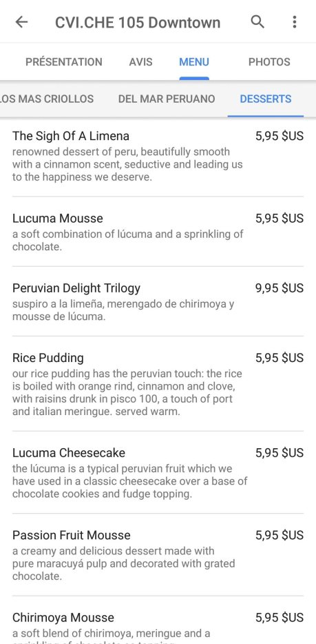Switch to the Présentation tab

tap(64, 62)
